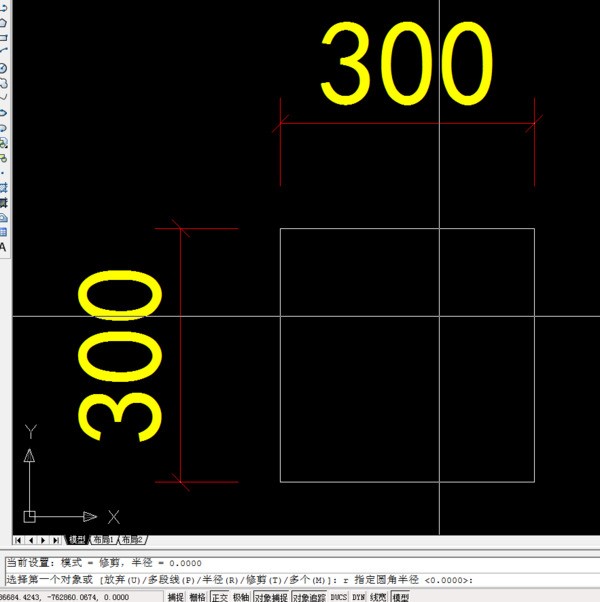
Task: Switch to the 布局2 layout tab
Action: click(133, 540)
